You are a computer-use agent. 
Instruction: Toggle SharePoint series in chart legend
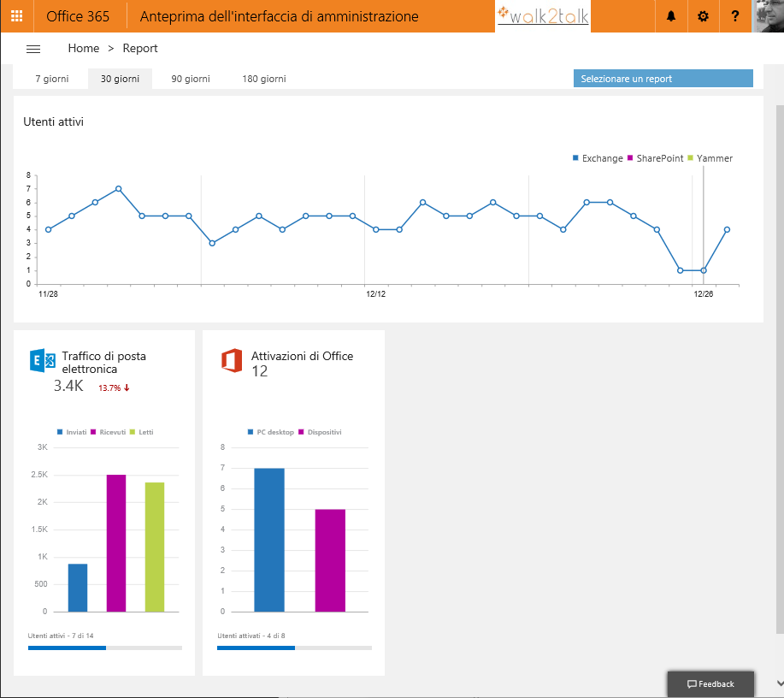[655, 158]
